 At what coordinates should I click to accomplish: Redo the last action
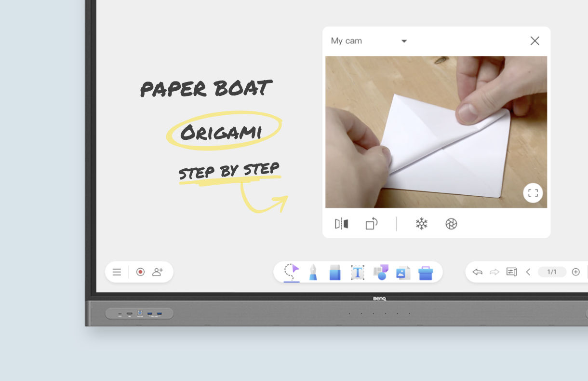(x=494, y=272)
